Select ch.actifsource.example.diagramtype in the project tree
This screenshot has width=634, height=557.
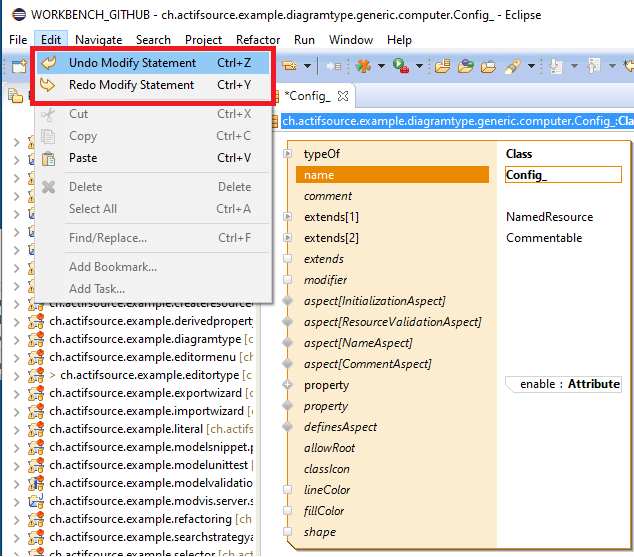coord(145,339)
